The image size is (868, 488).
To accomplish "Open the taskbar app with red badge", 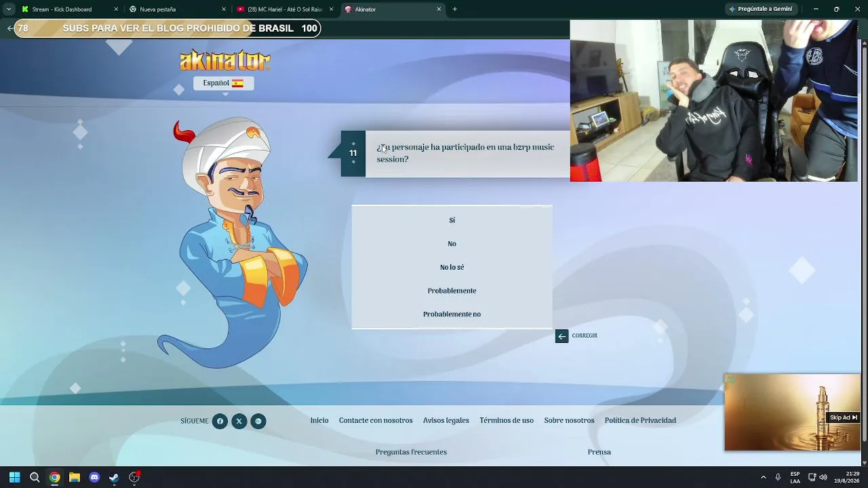I will tap(134, 477).
